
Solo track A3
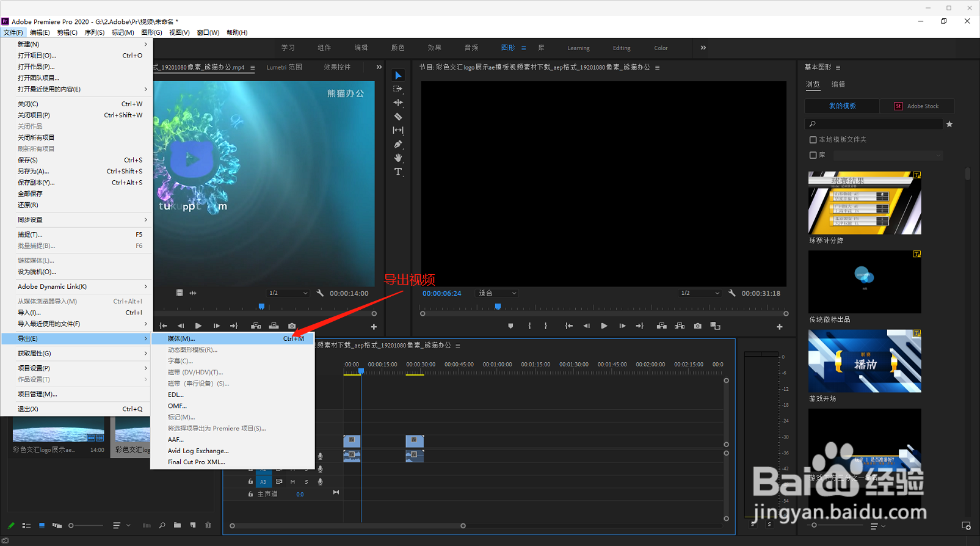point(306,481)
